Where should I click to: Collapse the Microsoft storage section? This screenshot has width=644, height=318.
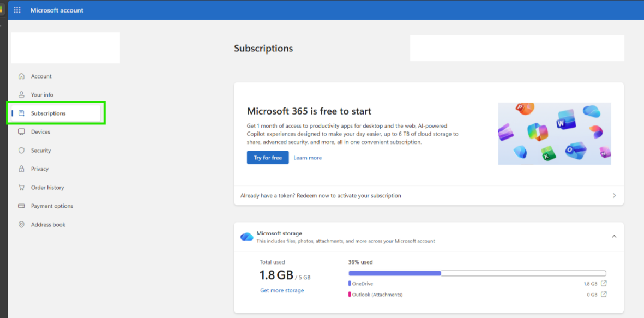pos(614,236)
